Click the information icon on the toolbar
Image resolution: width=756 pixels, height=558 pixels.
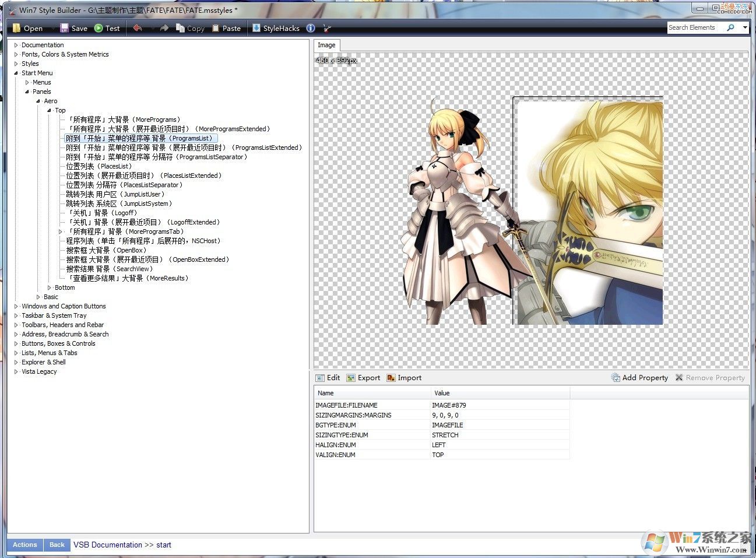[311, 27]
